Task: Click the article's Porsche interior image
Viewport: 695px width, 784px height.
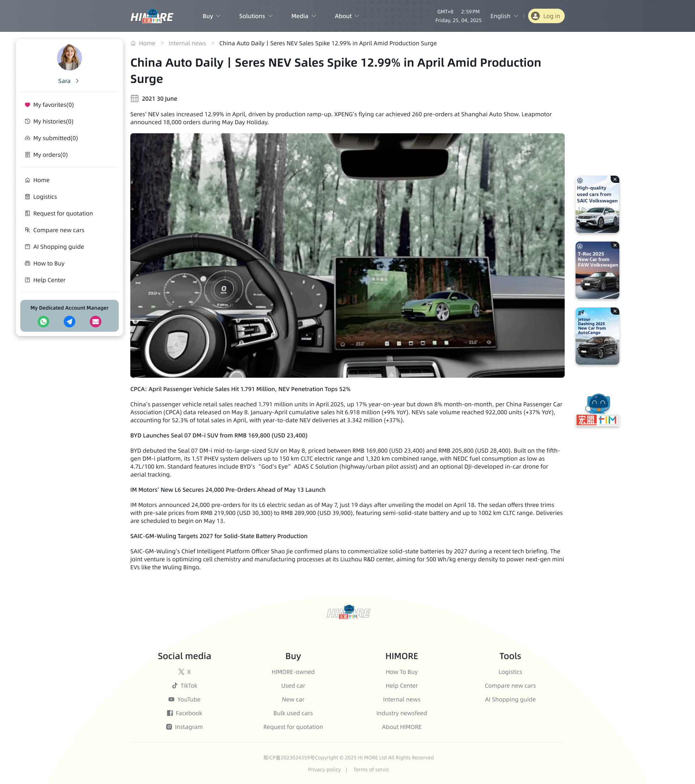Action: (347, 255)
